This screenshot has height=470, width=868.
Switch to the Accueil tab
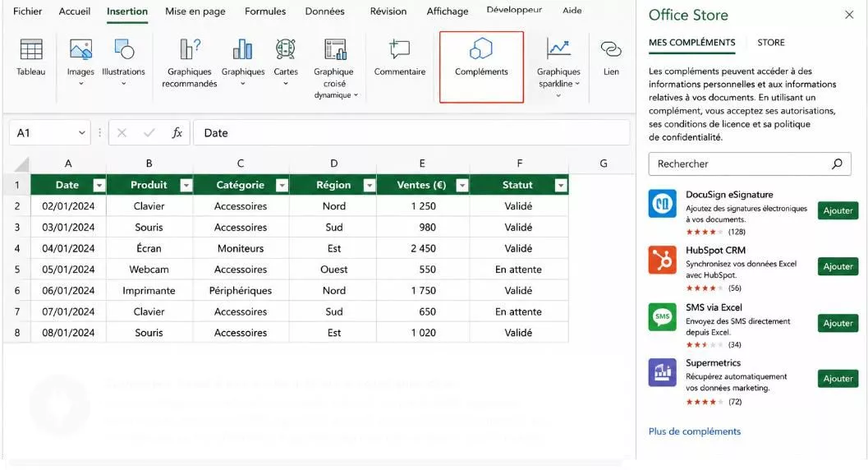point(75,11)
